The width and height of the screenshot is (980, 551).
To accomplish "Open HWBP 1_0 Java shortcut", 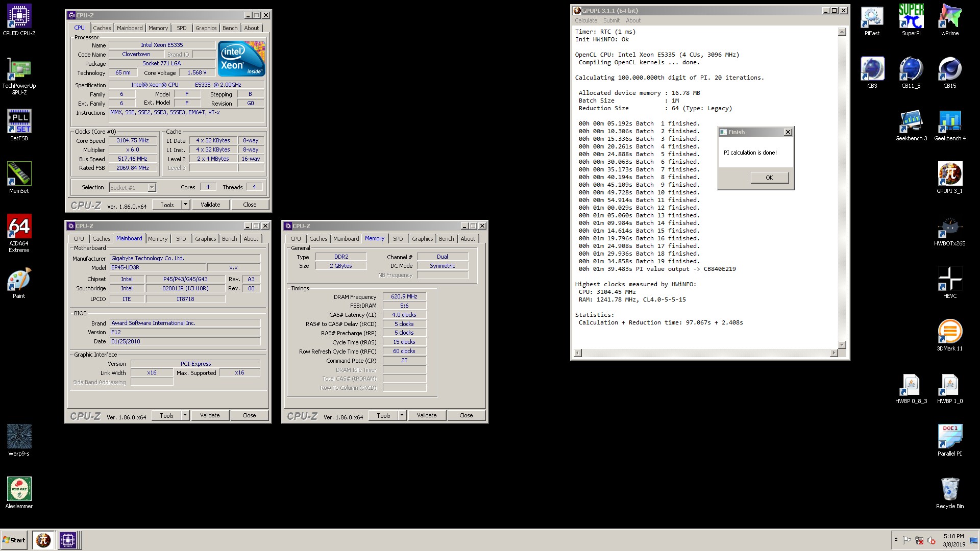I will (950, 388).
